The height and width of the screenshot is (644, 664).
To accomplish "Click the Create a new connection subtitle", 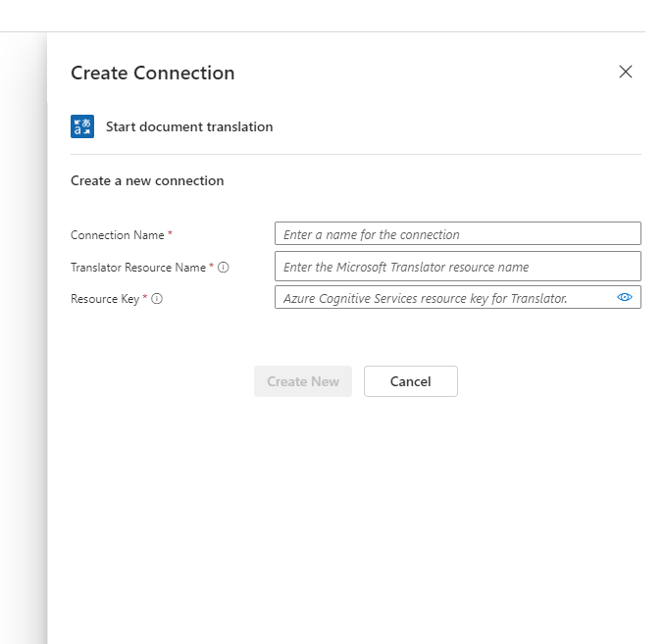I will (x=147, y=180).
